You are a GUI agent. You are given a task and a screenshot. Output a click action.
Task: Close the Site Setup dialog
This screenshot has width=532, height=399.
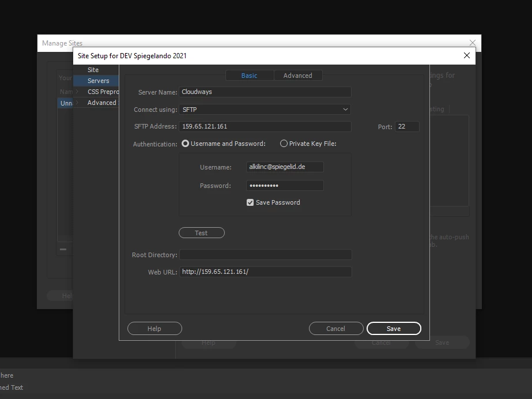tap(467, 56)
